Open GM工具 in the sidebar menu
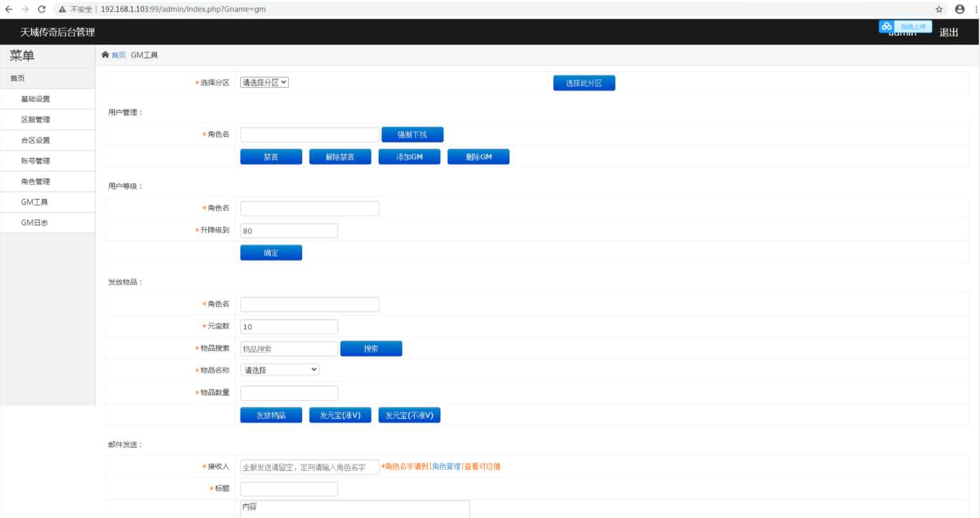 [35, 202]
